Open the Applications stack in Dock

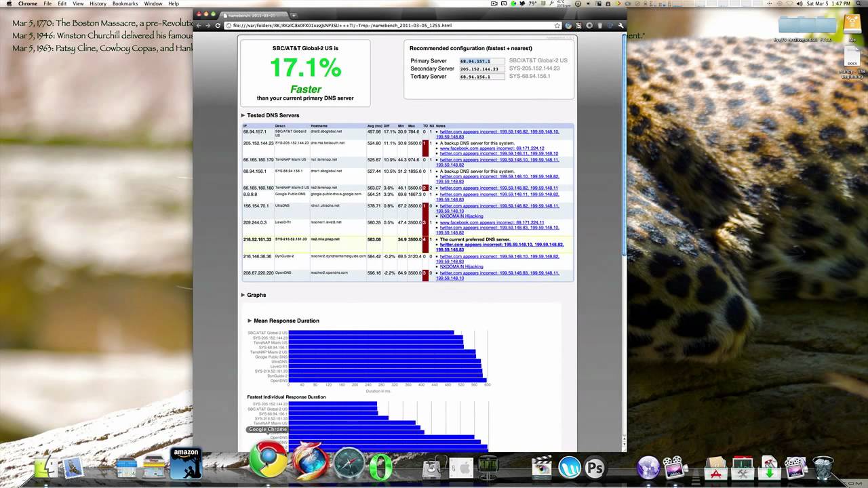tap(716, 468)
